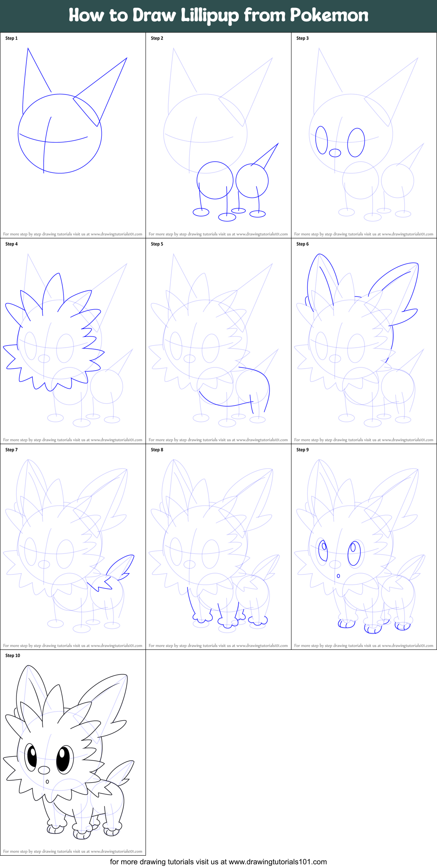Click the 'Step 1' label

[12, 38]
